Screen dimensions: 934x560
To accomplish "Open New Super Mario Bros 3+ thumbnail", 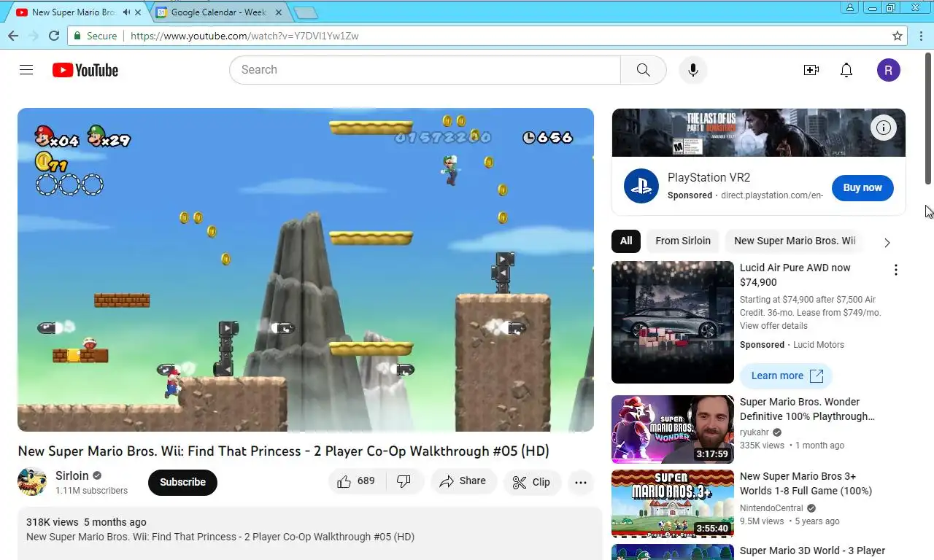I will [673, 504].
